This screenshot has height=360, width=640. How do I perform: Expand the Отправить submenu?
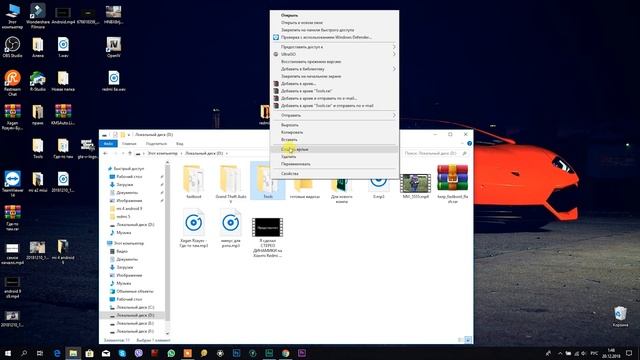335,116
